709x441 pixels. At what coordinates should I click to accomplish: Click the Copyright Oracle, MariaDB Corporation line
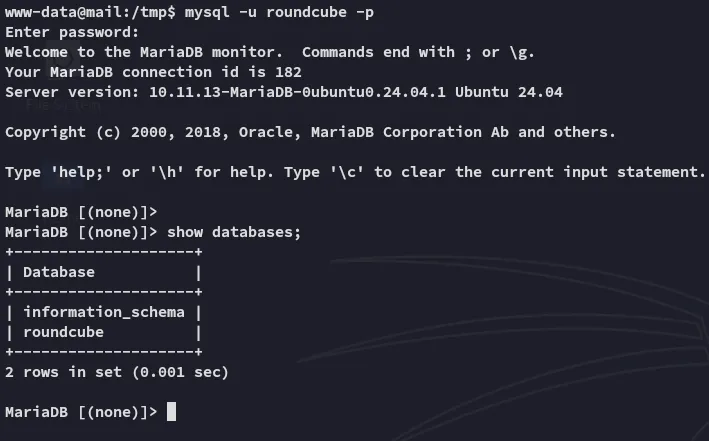pos(310,132)
